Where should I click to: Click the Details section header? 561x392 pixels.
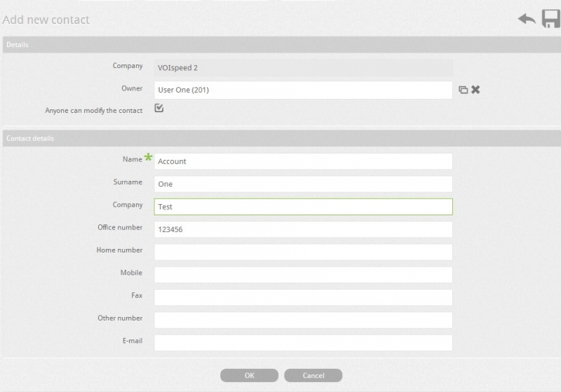(x=282, y=45)
